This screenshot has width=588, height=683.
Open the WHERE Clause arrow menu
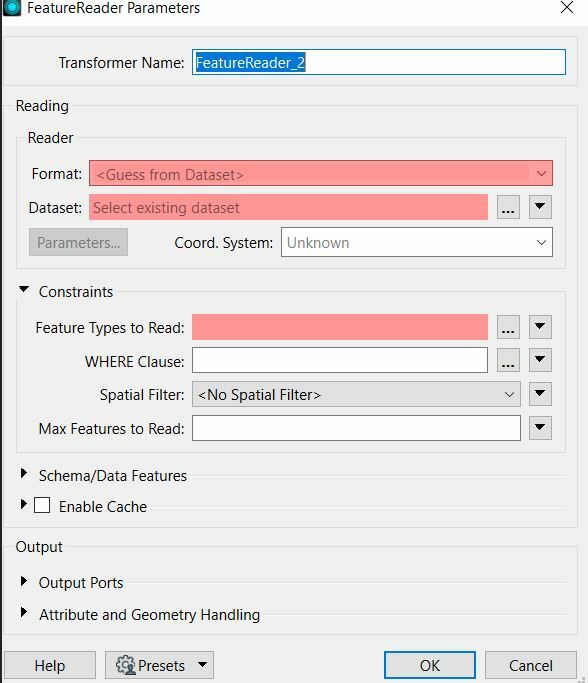(540, 360)
